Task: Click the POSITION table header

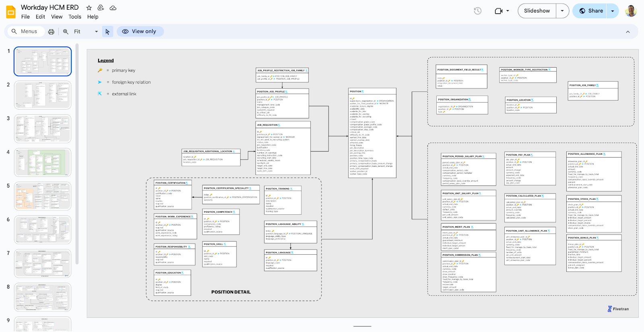Action: [x=372, y=91]
